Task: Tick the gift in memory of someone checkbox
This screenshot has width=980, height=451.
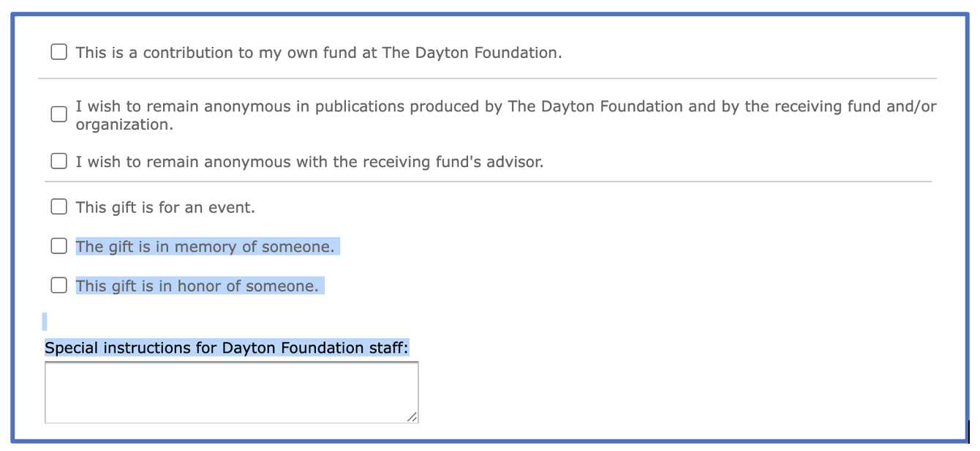Action: coord(59,246)
